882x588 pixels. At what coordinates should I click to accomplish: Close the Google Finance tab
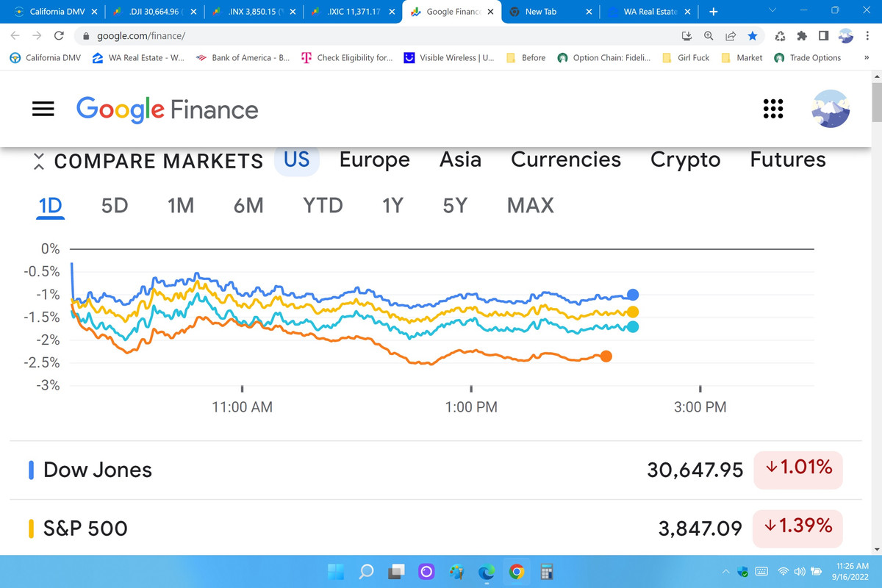coord(490,12)
